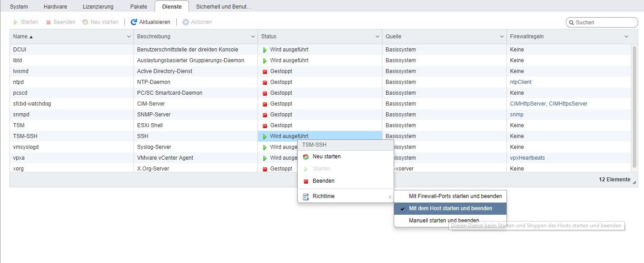This screenshot has height=263, width=644.
Task: Open the Status column dropdown arrow
Action: pyautogui.click(x=377, y=37)
